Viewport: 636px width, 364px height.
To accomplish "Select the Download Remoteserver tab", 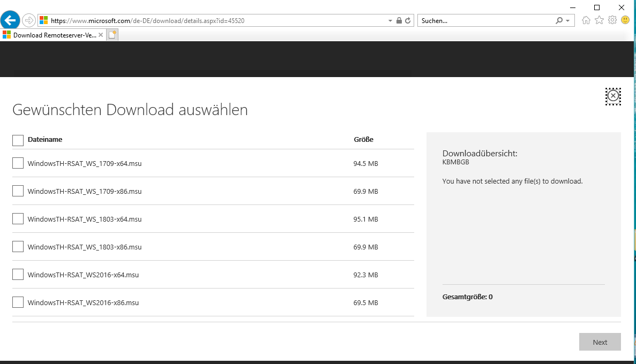I will pyautogui.click(x=51, y=35).
